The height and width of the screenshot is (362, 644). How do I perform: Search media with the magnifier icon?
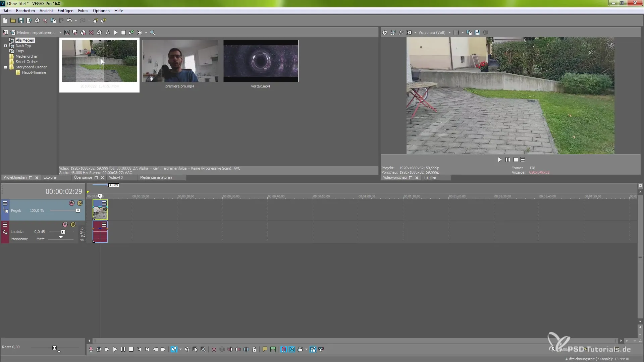coord(153,33)
